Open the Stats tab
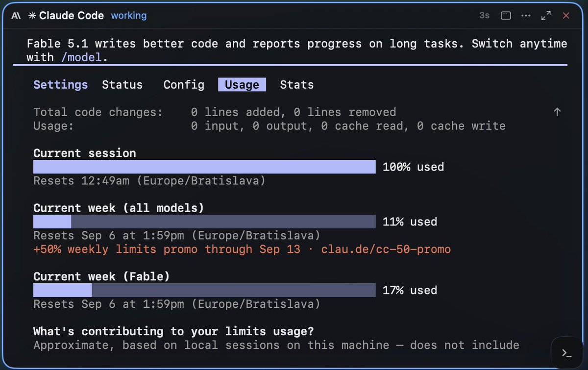Viewport: 588px width, 370px height. [296, 85]
